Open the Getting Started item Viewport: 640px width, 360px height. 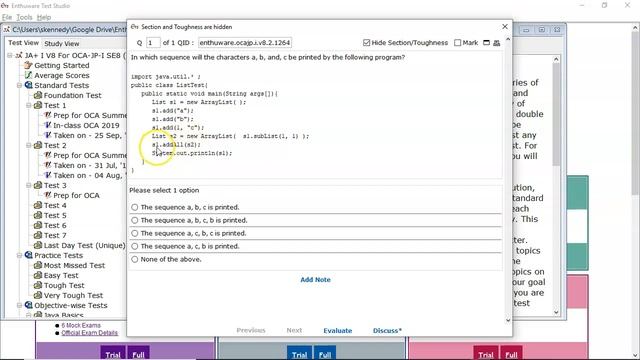click(61, 65)
